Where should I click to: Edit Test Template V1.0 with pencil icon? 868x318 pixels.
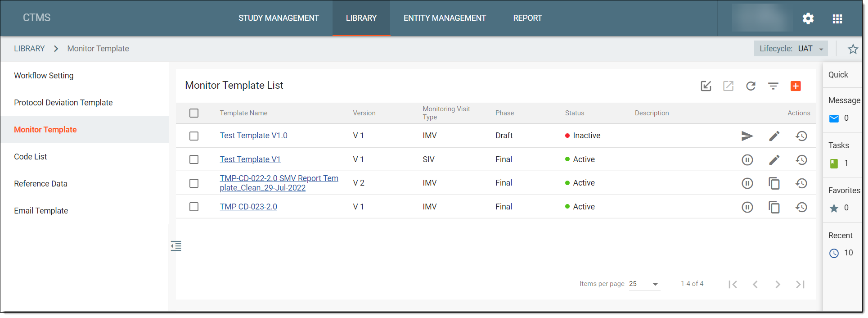[x=774, y=136]
